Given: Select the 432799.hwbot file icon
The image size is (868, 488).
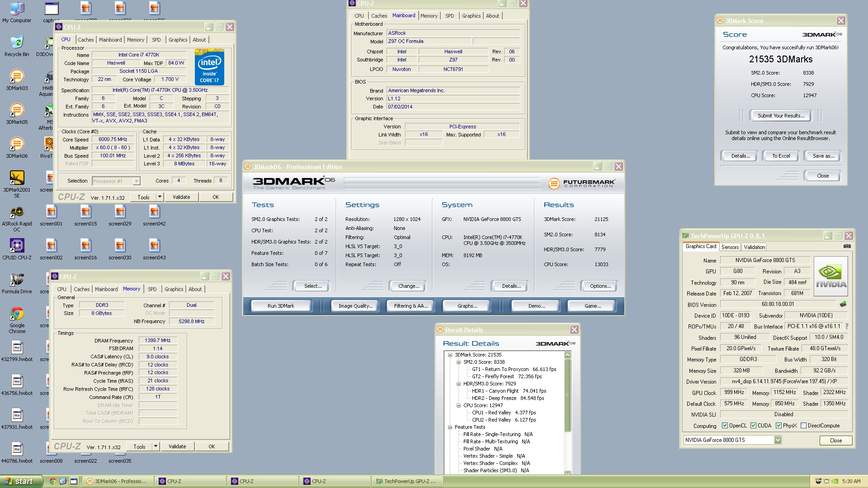Looking at the screenshot, I should tap(17, 351).
